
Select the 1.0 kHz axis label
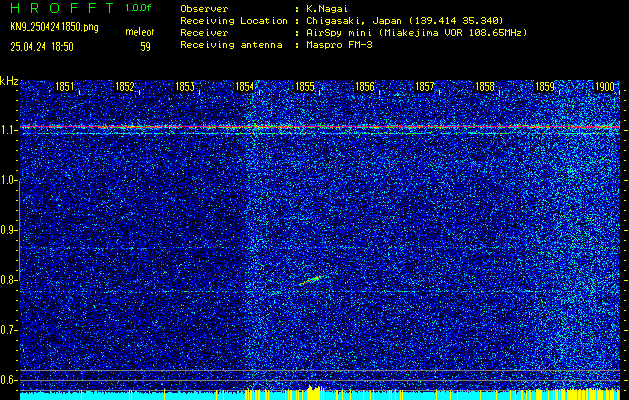pyautogui.click(x=7, y=181)
